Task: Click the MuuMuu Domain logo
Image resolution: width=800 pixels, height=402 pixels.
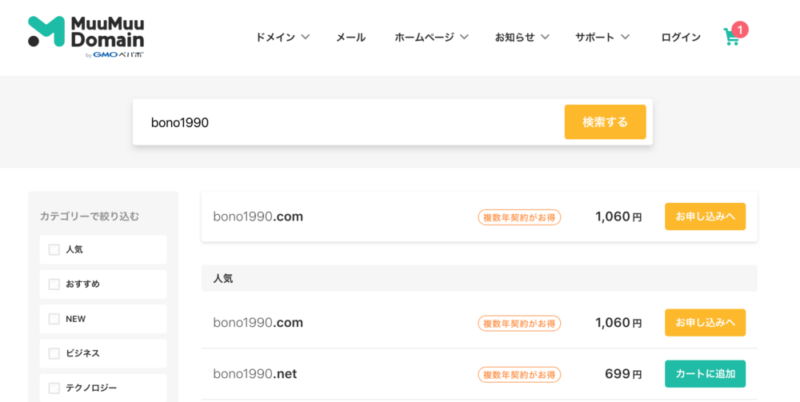Action: pyautogui.click(x=86, y=37)
